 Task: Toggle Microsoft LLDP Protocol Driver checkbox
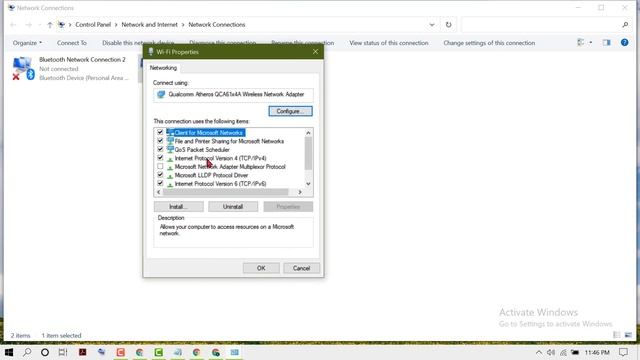click(160, 175)
